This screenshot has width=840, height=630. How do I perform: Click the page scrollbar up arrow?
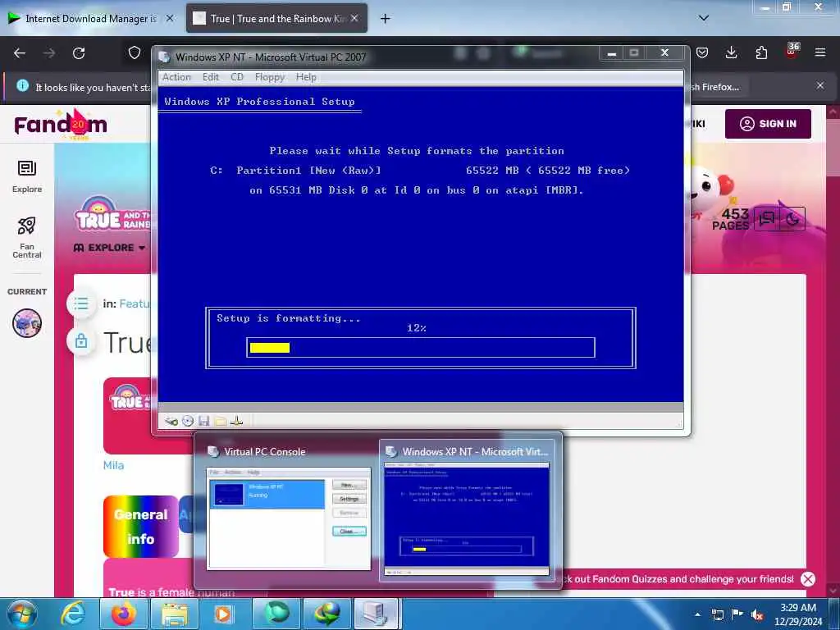coord(833,112)
